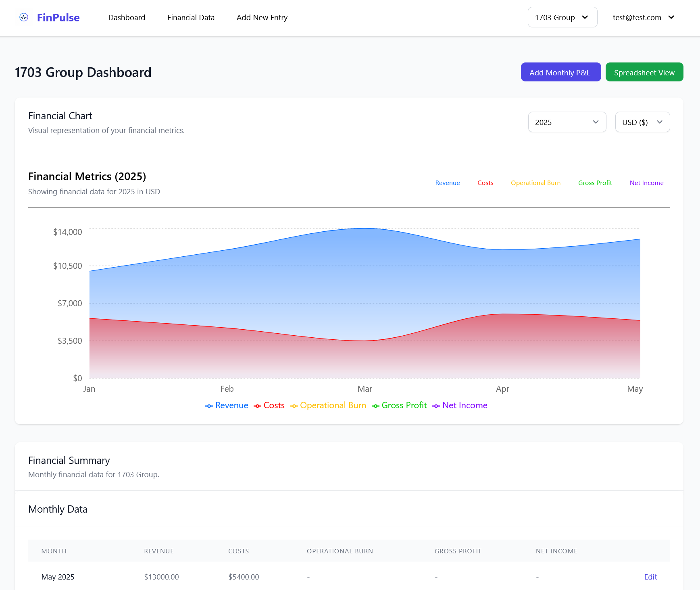This screenshot has width=700, height=590.
Task: Click the Operational Burn legend marker icon
Action: point(294,406)
